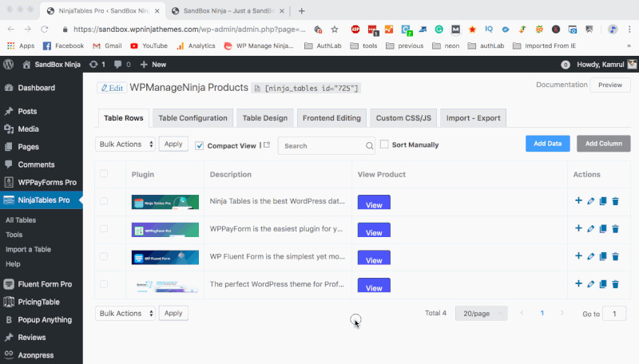The height and width of the screenshot is (364, 639).
Task: Click the Add Column button
Action: (x=604, y=144)
